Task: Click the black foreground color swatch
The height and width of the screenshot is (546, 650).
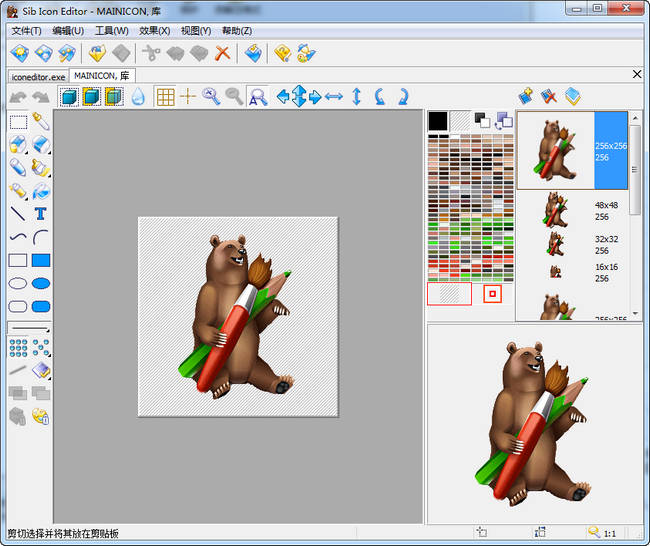Action: pyautogui.click(x=438, y=121)
